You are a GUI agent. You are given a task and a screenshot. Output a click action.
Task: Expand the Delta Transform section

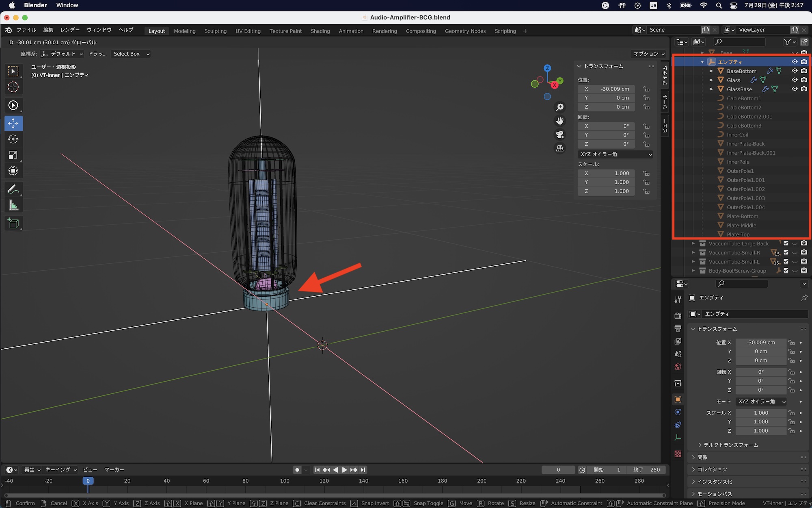coord(730,445)
